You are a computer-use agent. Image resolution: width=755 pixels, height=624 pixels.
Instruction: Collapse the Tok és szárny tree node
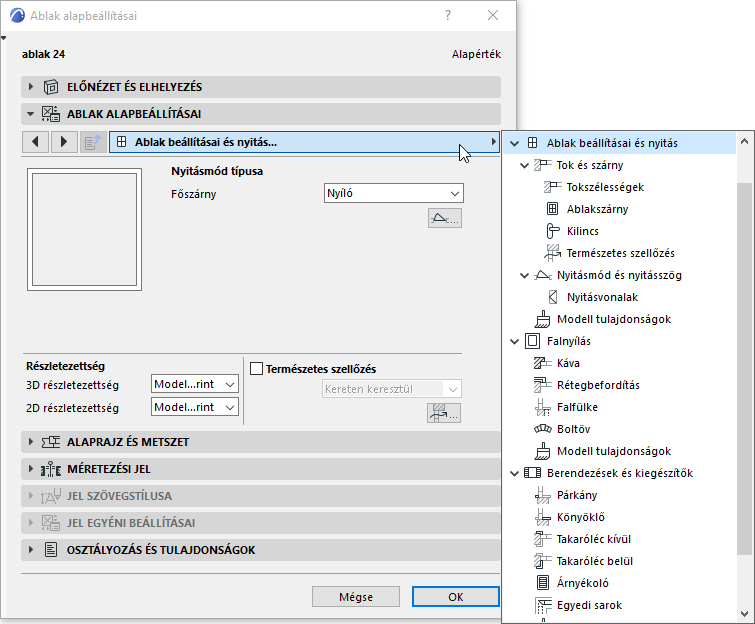click(524, 165)
